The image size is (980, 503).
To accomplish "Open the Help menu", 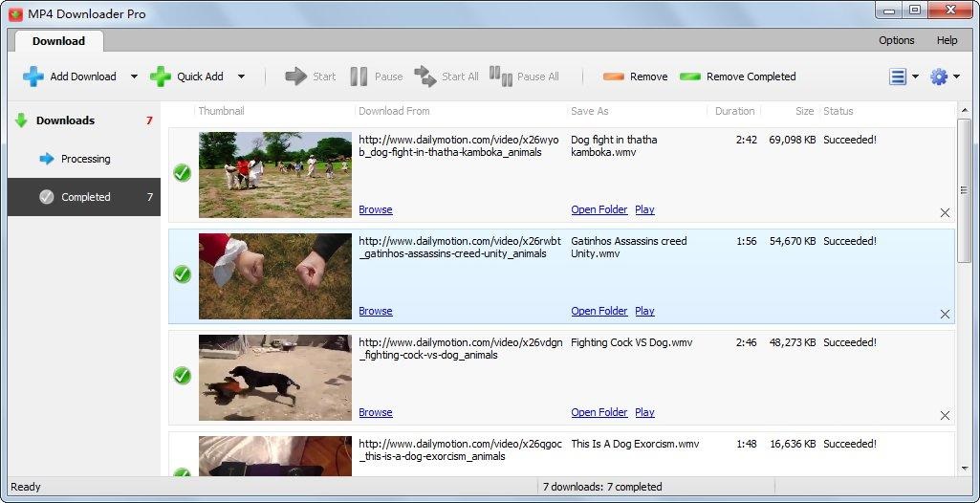I will [x=947, y=40].
